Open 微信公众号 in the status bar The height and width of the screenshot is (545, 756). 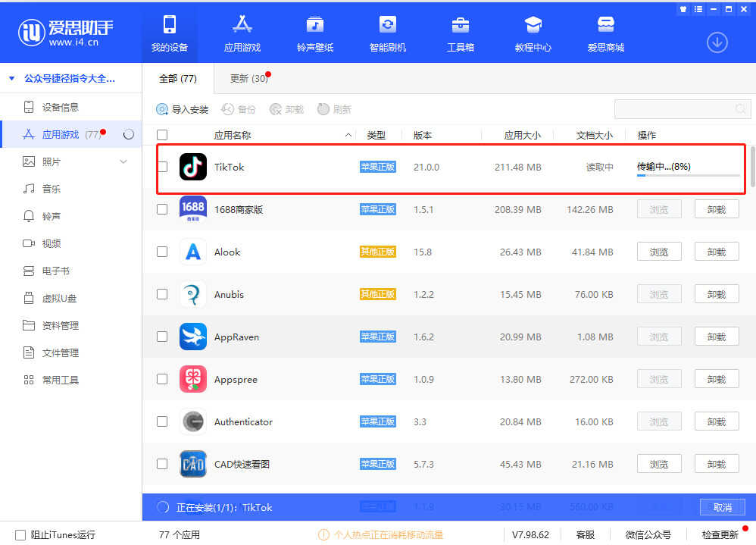click(x=648, y=534)
